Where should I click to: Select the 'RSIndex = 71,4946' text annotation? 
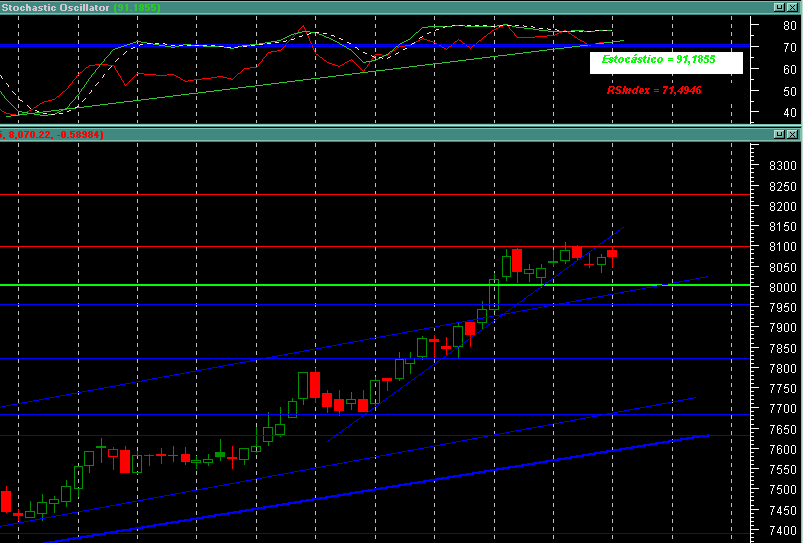[x=654, y=91]
